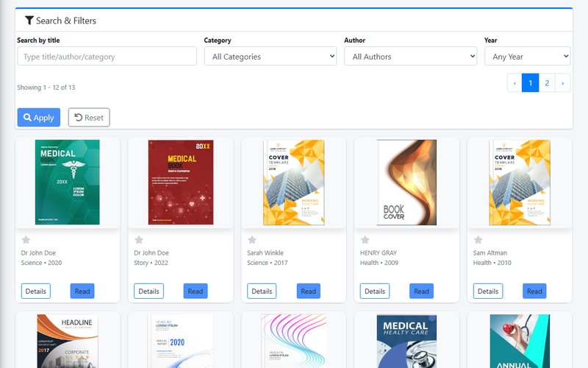Open Details for Science 2020 book

(35, 291)
